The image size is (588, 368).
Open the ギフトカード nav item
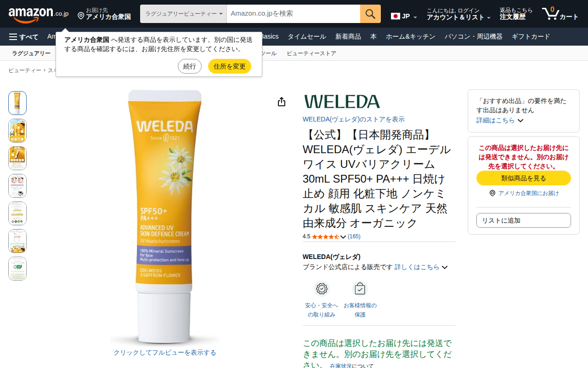(531, 37)
